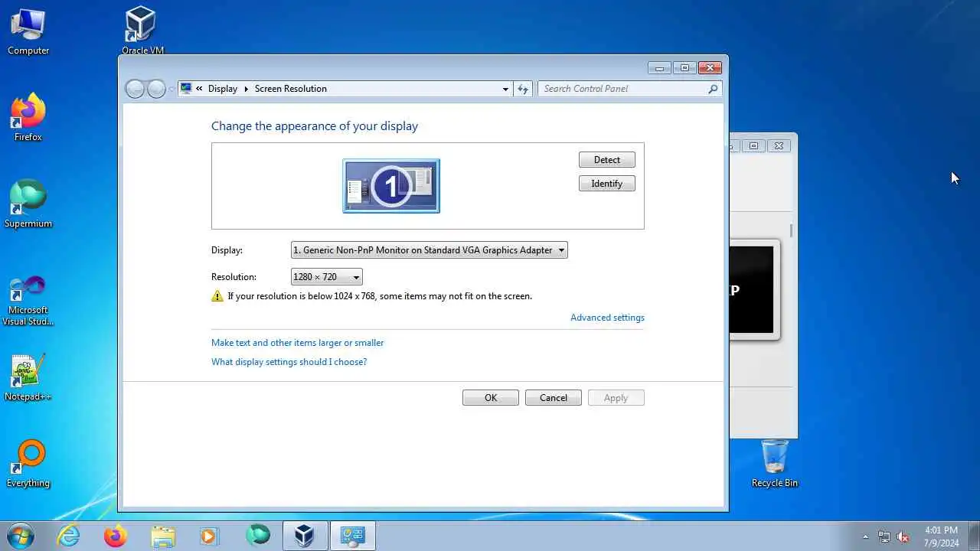Select the Everything desktop shortcut
Screen dimensions: 980x551
coord(28,463)
